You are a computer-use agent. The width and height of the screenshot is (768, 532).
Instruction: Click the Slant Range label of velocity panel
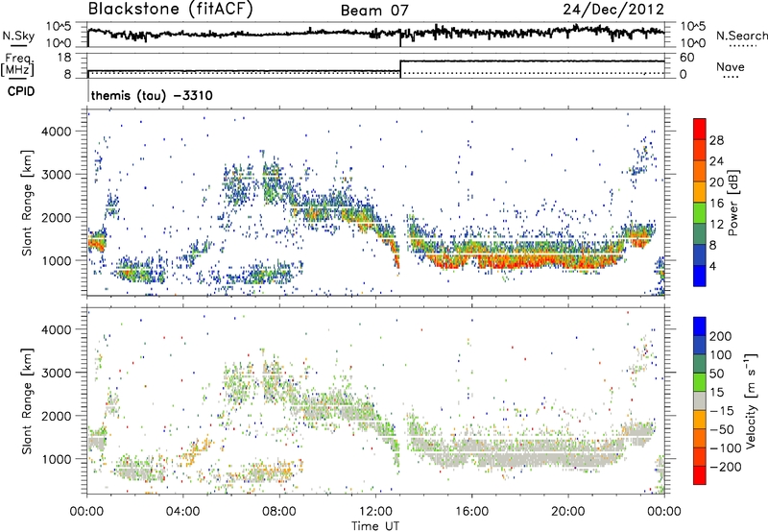pyautogui.click(x=27, y=400)
